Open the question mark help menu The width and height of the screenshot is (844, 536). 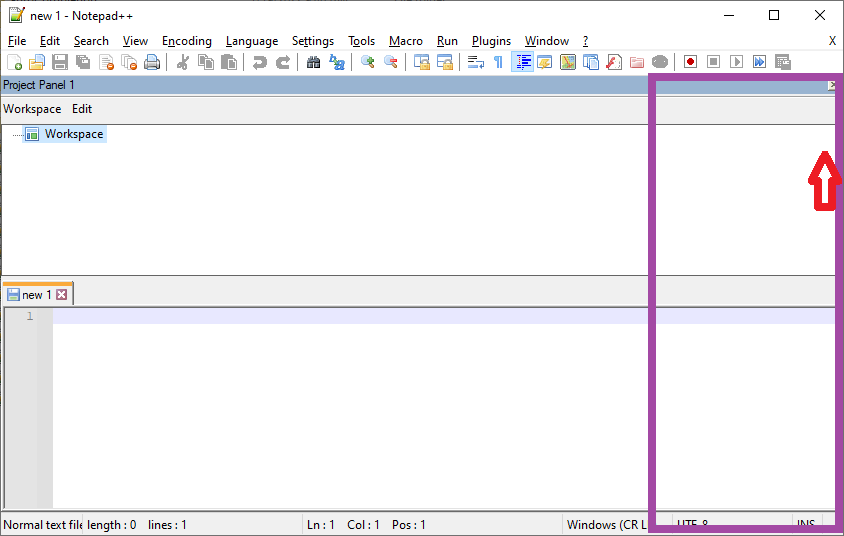[x=586, y=41]
